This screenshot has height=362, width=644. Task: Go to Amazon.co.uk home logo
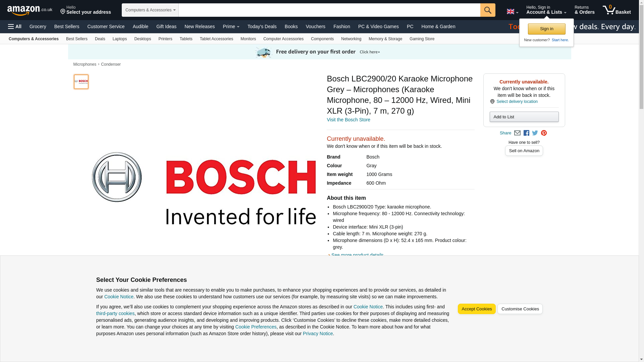pos(30,10)
